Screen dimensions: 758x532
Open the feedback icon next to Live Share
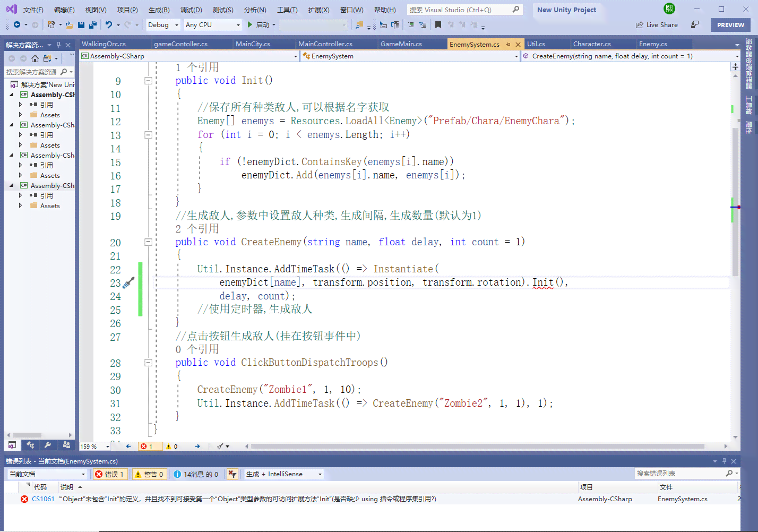coord(695,24)
